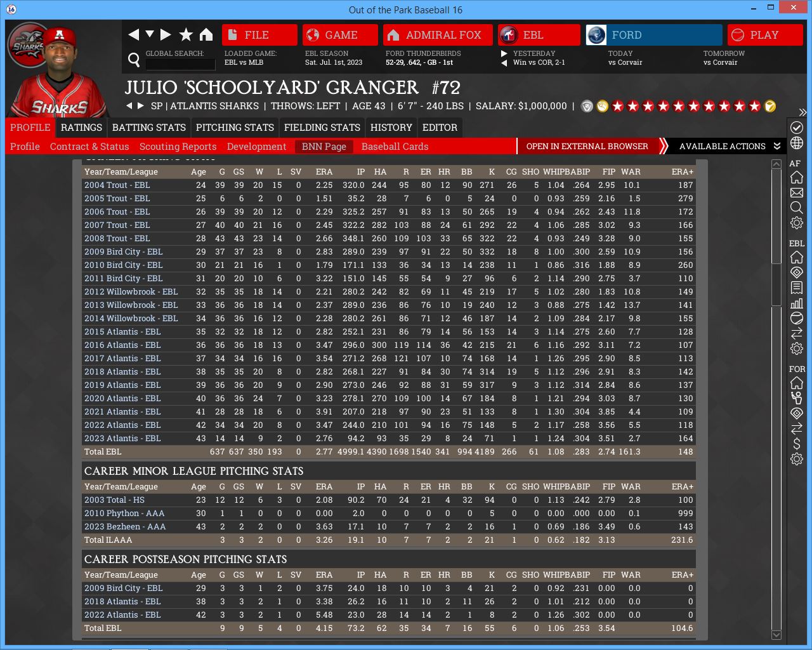This screenshot has width=812, height=650.
Task: Open the FORD team menu
Action: click(x=654, y=35)
